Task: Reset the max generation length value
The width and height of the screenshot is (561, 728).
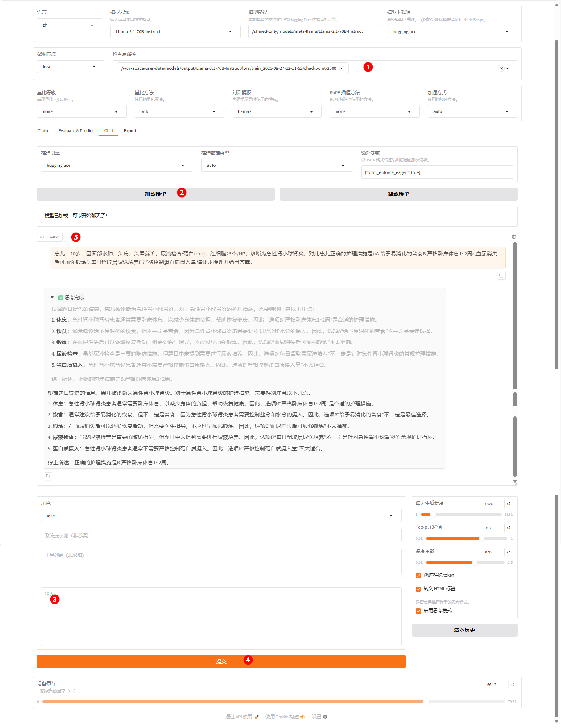Action: [509, 504]
